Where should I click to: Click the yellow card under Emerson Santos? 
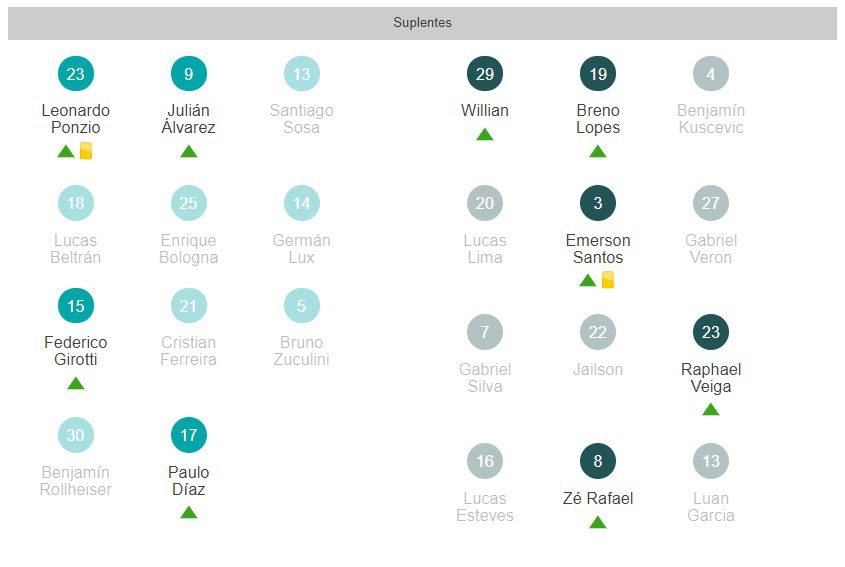pos(608,280)
